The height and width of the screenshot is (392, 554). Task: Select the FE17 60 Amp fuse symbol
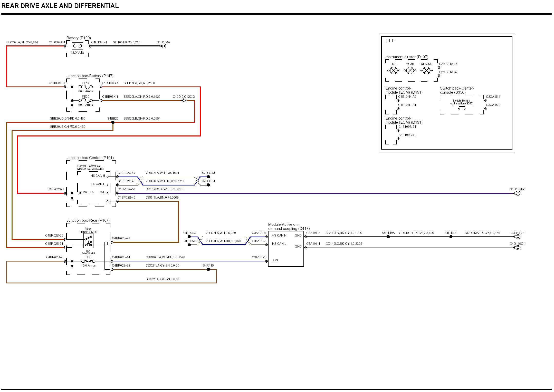[x=85, y=87]
